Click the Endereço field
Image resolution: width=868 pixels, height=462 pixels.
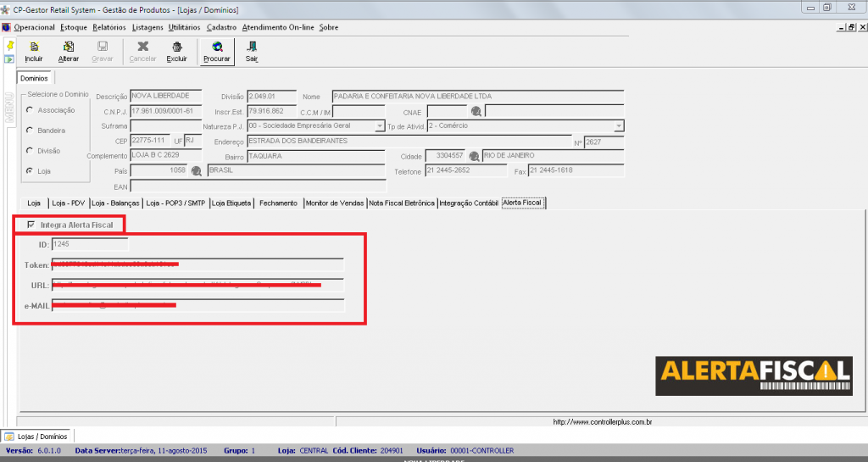pos(409,141)
